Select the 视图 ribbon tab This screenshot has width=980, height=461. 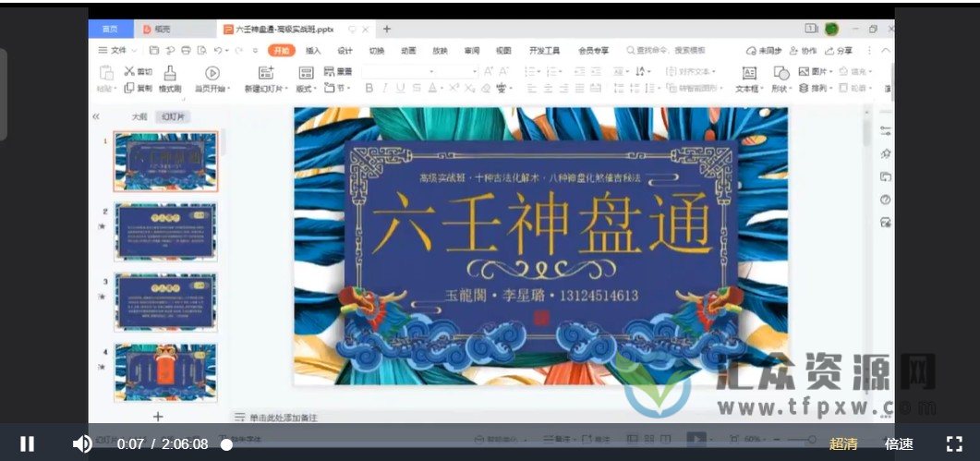click(x=503, y=51)
